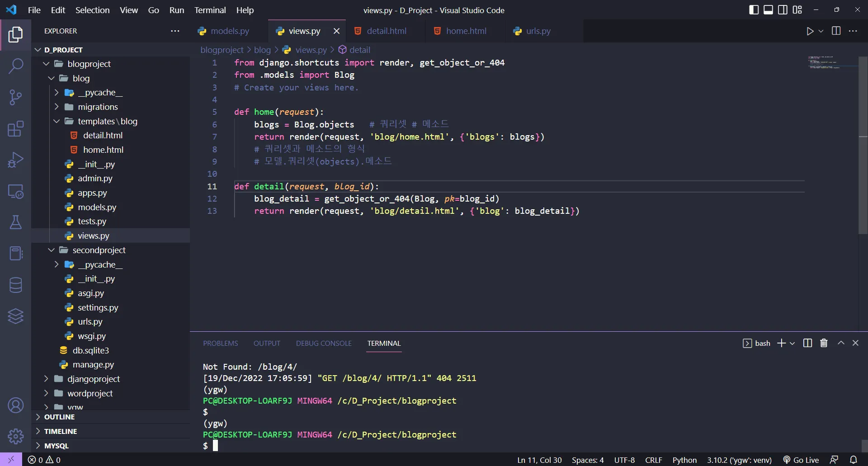This screenshot has width=868, height=466.
Task: Toggle the primary side bar layout button
Action: pyautogui.click(x=754, y=10)
